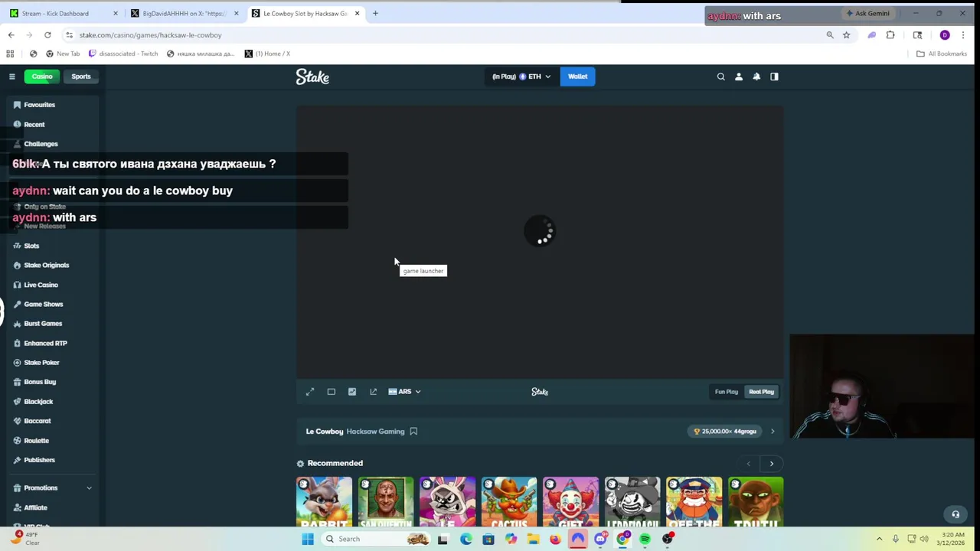
Task: Open Slots category in the sidebar
Action: 31,246
